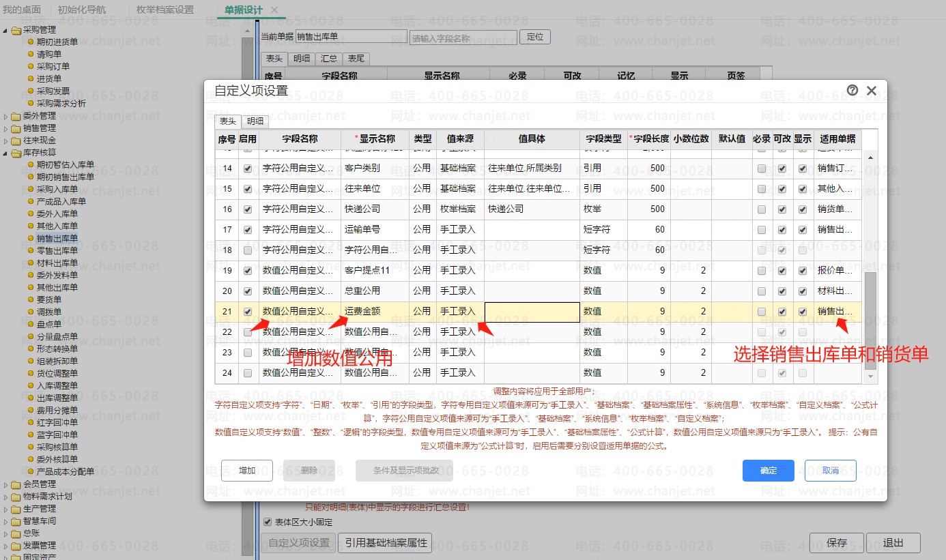Click the bullet icon beside 销售出库单
This screenshot has height=560, width=946.
pos(30,239)
